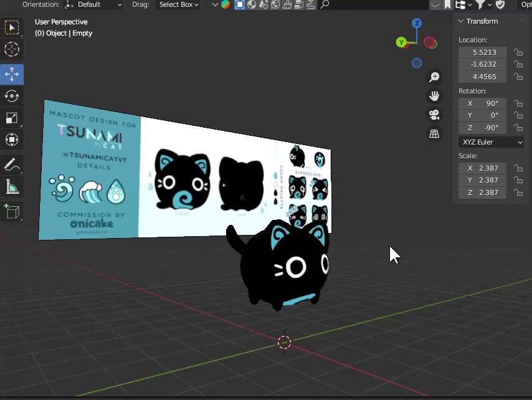Click the '(0) Object | Empty' label
Screen dimensions: 532x400
coord(64,33)
